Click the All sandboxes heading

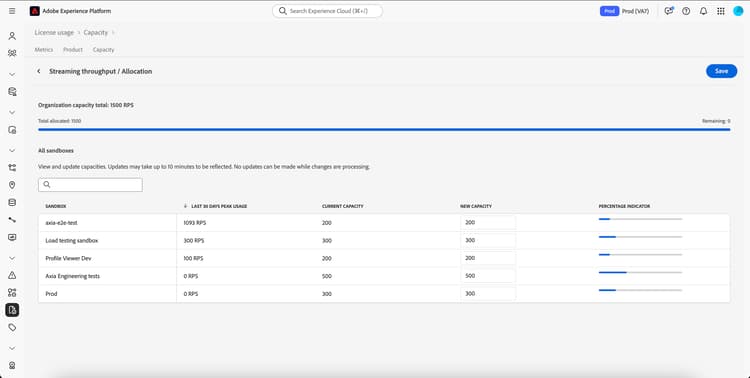[56, 151]
